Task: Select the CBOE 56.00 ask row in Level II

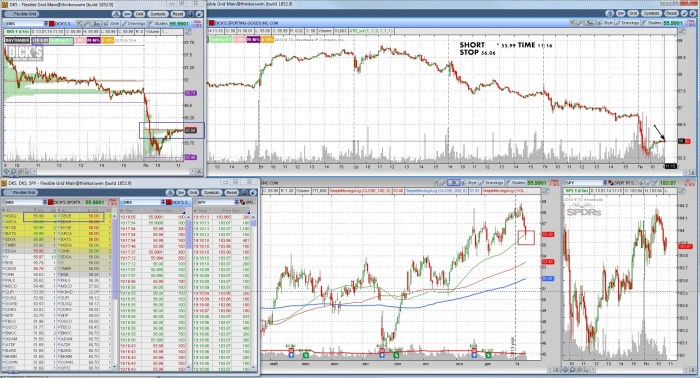Action: [85, 216]
